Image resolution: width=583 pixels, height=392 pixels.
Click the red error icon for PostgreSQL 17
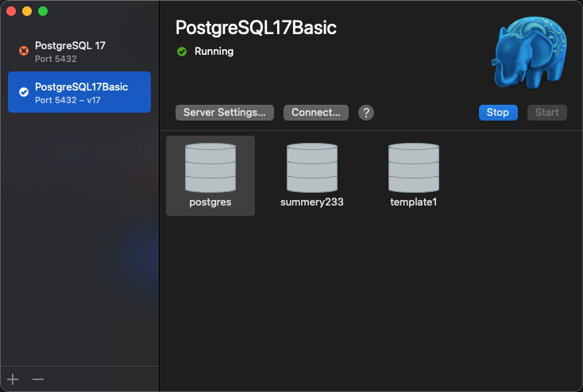[x=24, y=51]
